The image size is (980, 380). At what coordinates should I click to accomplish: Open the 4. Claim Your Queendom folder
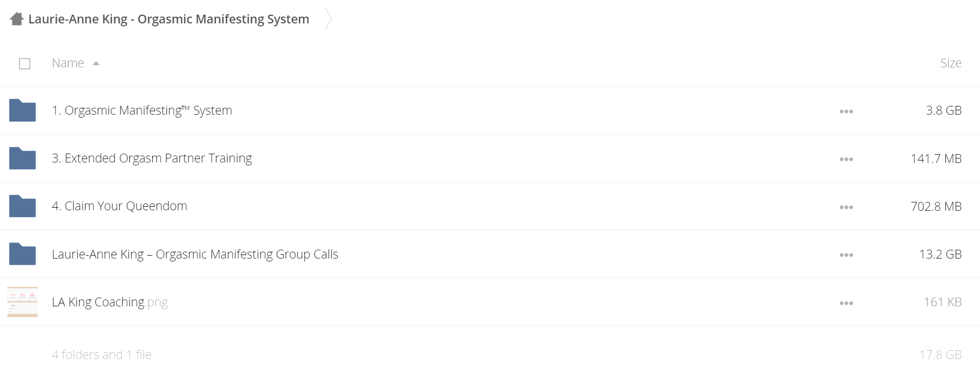click(120, 206)
